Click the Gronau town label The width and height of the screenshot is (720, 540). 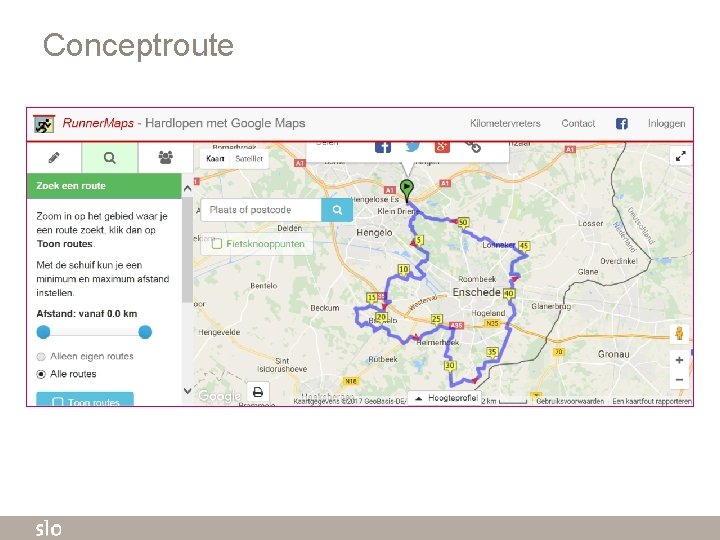click(x=613, y=354)
